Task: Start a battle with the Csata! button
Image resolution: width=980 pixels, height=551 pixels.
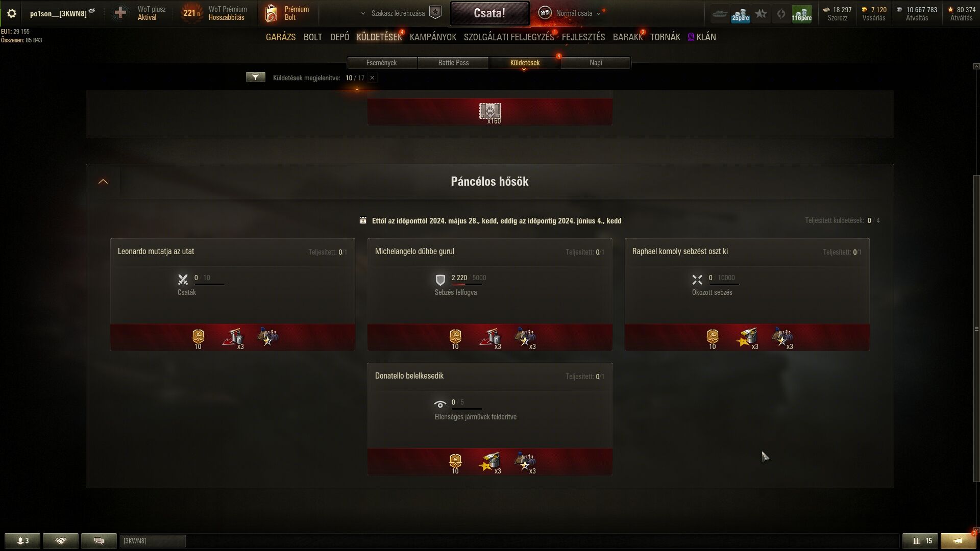Action: (489, 13)
